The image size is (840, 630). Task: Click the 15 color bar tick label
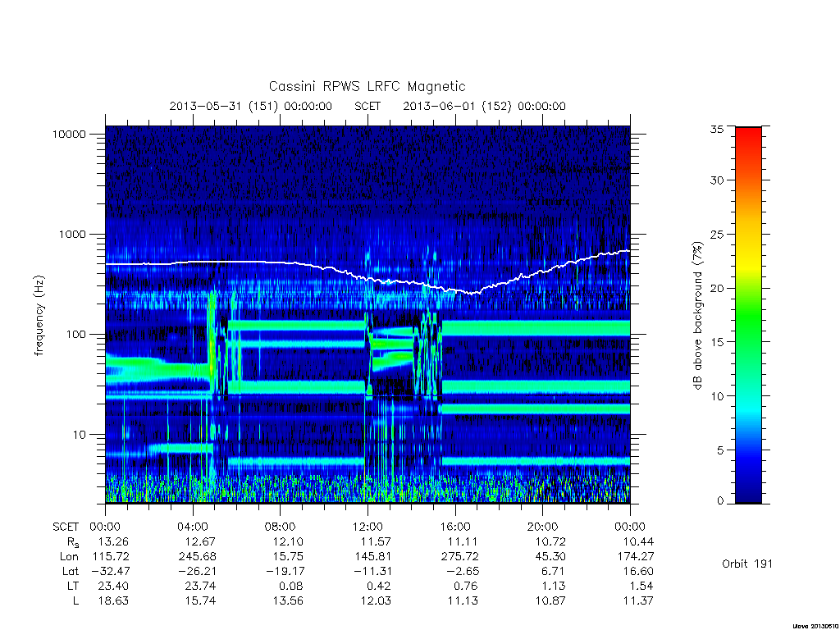pyautogui.click(x=717, y=342)
